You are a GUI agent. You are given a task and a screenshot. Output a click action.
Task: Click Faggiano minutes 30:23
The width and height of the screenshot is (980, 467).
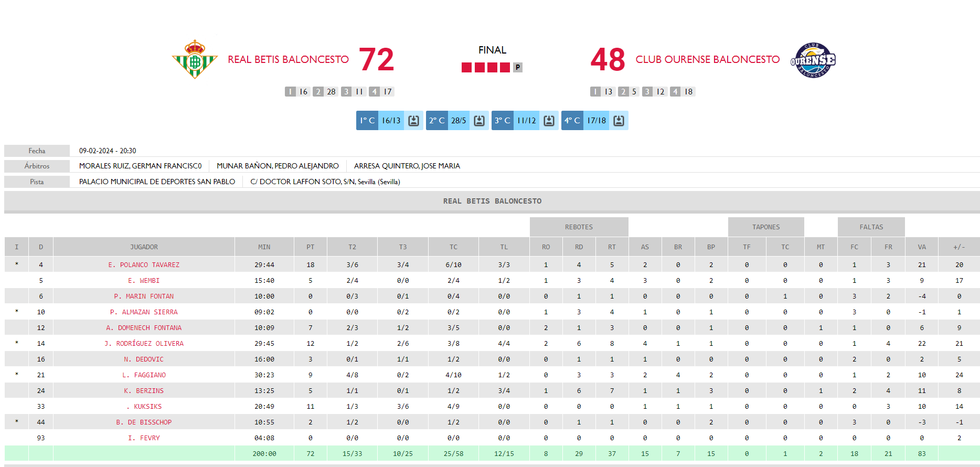click(264, 375)
